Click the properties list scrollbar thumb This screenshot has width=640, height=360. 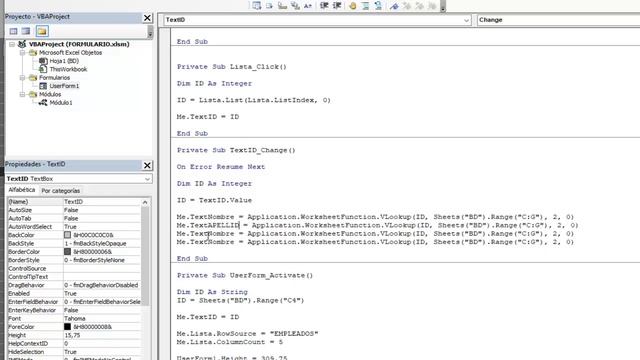(x=145, y=256)
